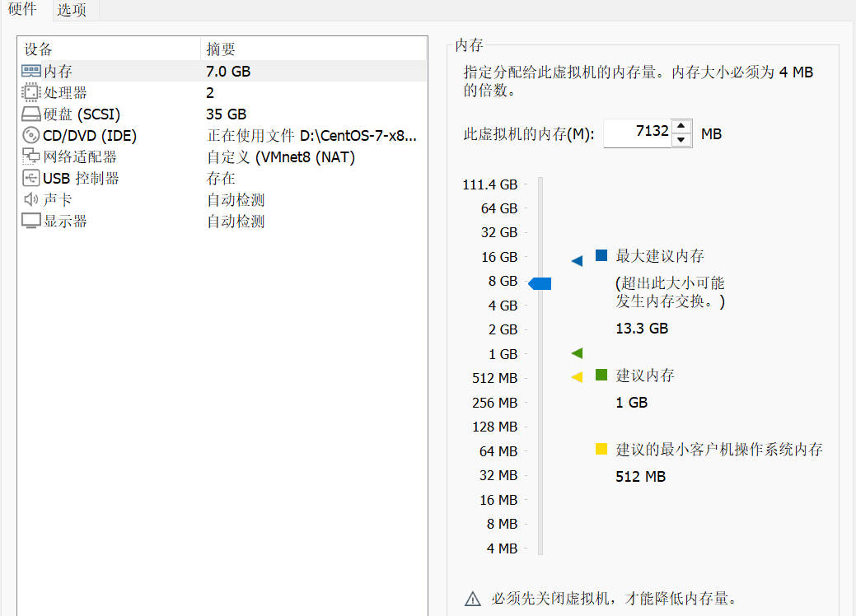The width and height of the screenshot is (856, 616).
Task: Click the 8 MB scale label
Action: point(502,524)
